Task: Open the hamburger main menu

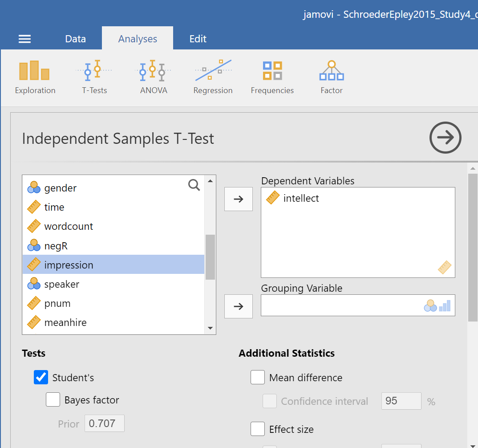Action: click(24, 39)
